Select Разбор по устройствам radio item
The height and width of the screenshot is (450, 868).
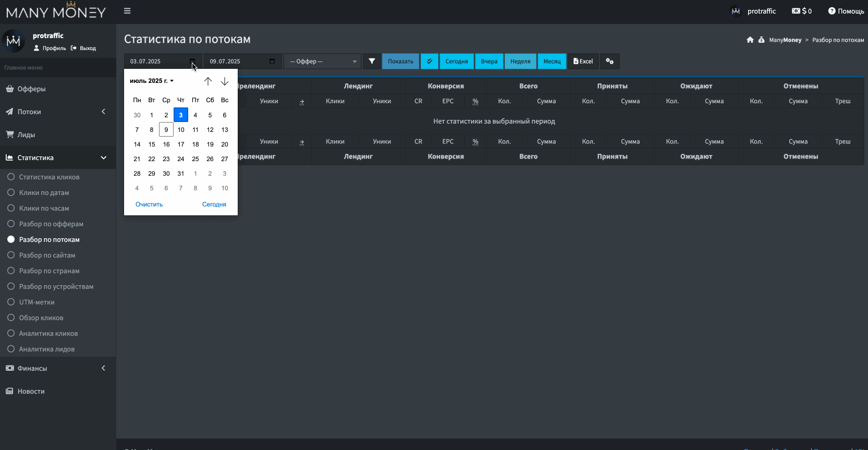pos(58,286)
